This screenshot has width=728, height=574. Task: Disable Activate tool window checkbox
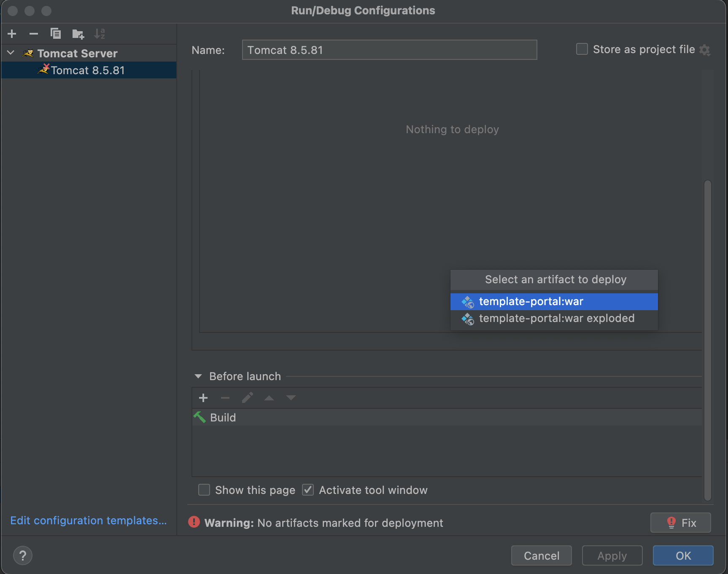(x=308, y=490)
